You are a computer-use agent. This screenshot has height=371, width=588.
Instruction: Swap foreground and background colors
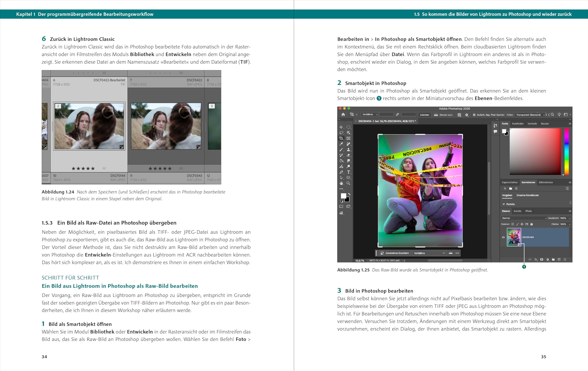coord(349,194)
